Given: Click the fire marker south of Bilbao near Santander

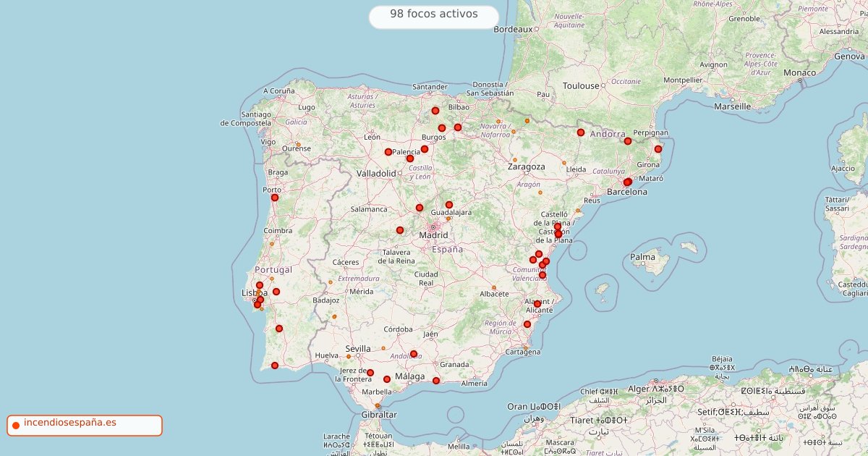Looking at the screenshot, I should click(435, 111).
